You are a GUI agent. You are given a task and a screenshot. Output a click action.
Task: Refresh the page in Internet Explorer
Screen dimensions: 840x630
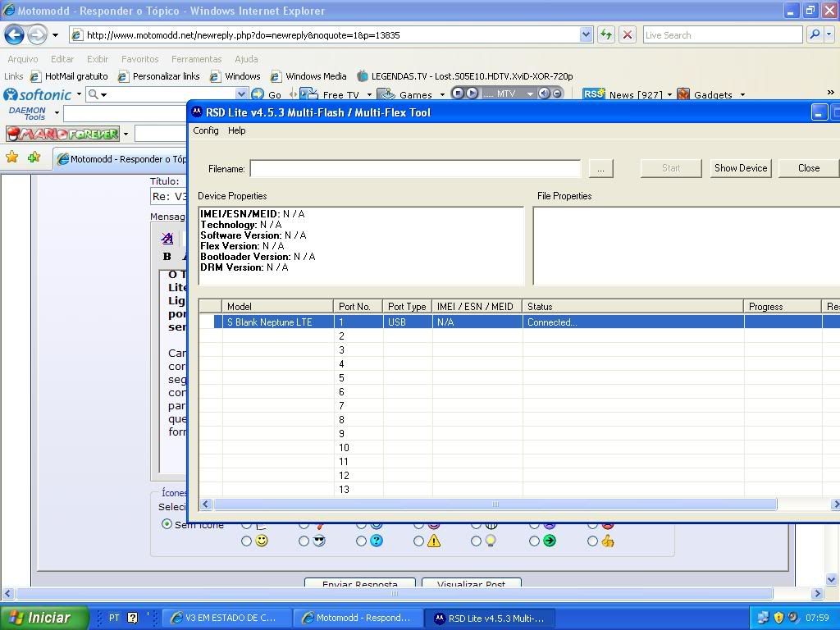point(606,35)
